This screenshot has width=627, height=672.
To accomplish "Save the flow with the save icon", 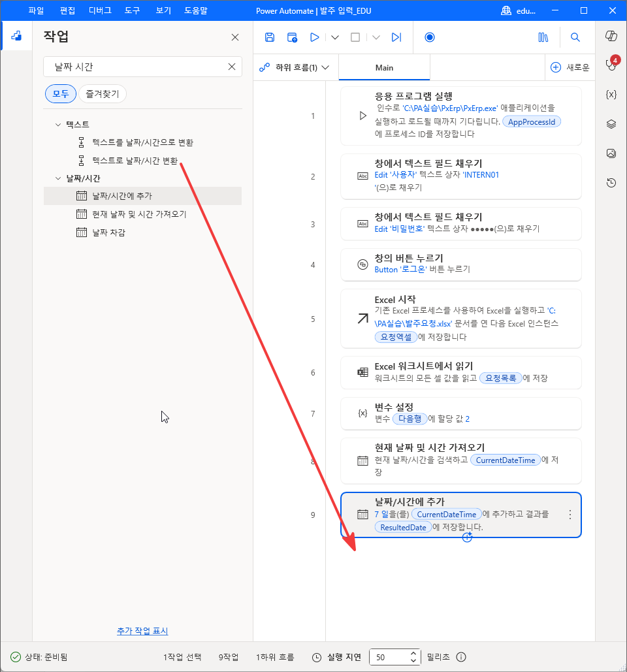I will pos(270,37).
